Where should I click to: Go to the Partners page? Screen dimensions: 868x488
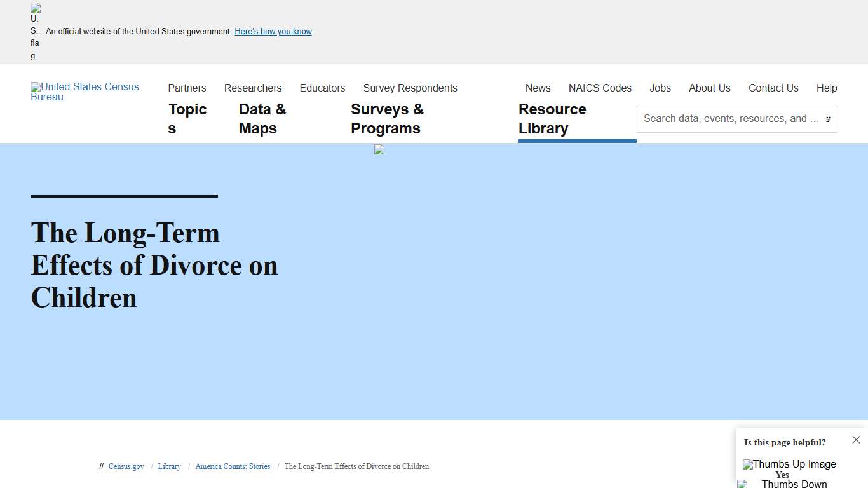tap(187, 88)
